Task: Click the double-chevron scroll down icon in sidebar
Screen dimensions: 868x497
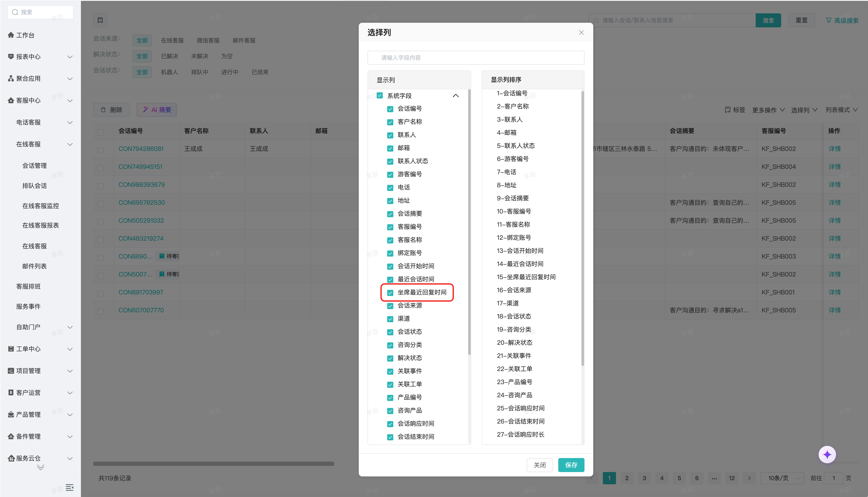Action: 41,467
